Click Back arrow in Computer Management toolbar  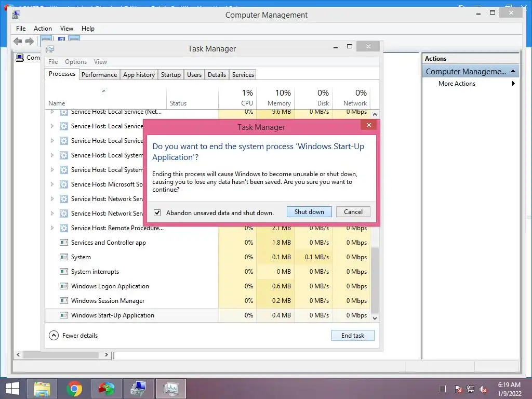point(18,42)
